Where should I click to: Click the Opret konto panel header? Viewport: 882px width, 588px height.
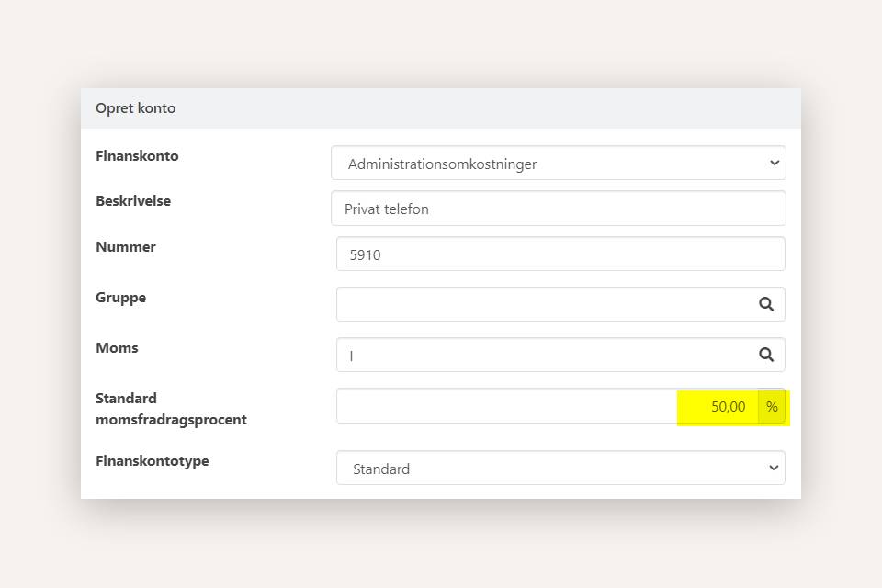tap(440, 108)
